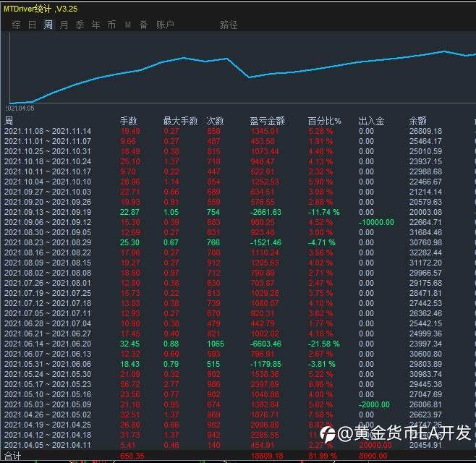Select row 2021.10.11 ~ 2021.10.17
This screenshot has height=463, width=476.
click(238, 171)
